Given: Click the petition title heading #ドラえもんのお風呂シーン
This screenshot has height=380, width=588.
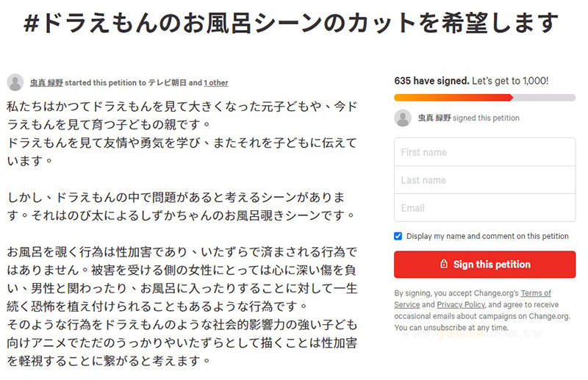Looking at the screenshot, I should [x=292, y=24].
